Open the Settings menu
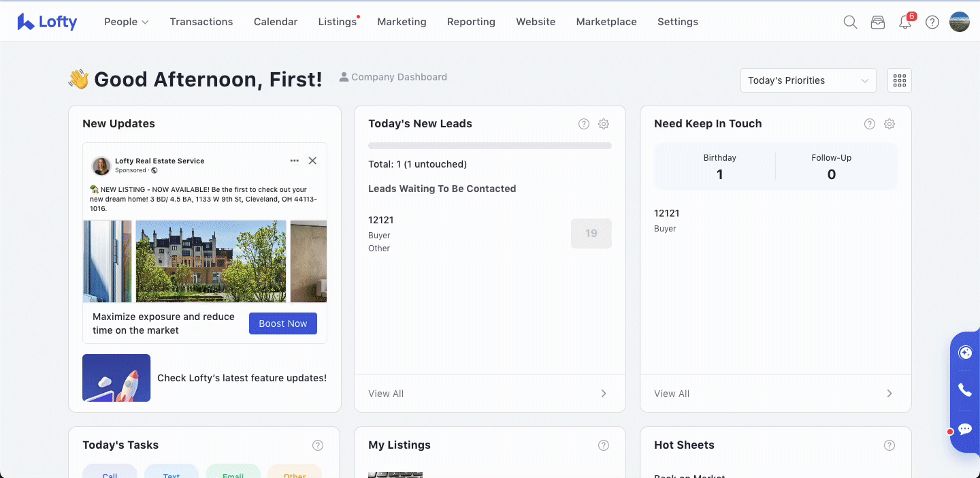The width and height of the screenshot is (980, 478). pos(678,22)
